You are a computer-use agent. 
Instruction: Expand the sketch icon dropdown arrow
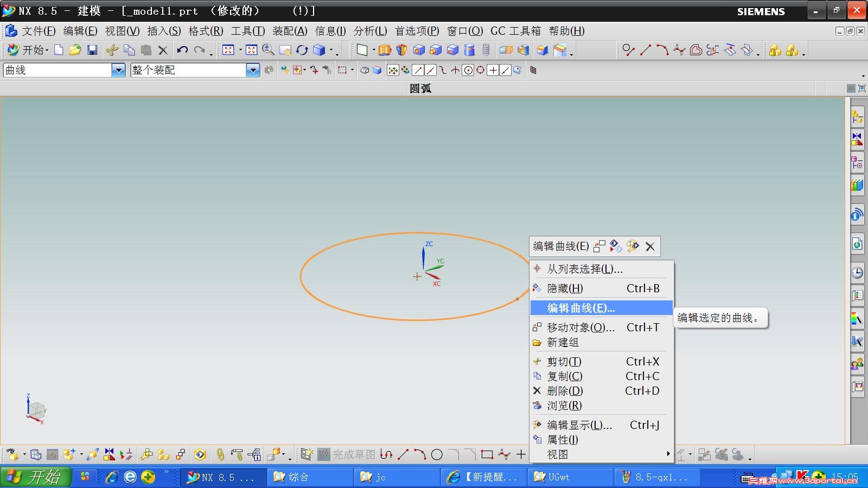[x=374, y=50]
